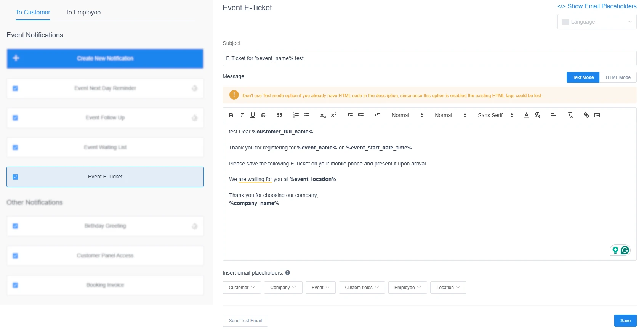The height and width of the screenshot is (331, 644).
Task: Switch text direction to right-to-left
Action: coord(377,115)
